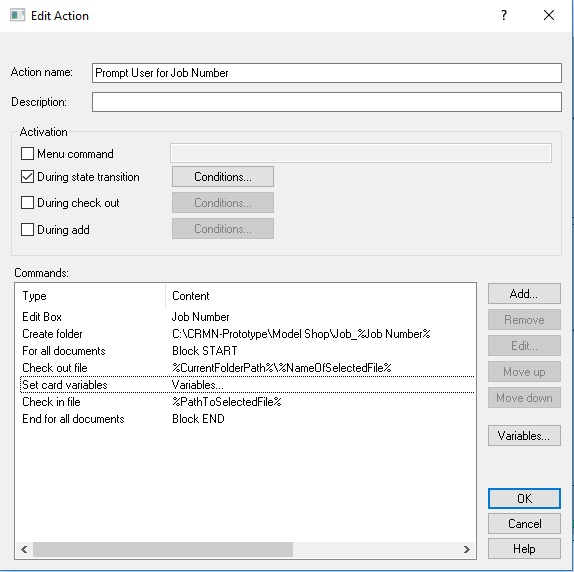
Task: Click the Content column header
Action: pyautogui.click(x=320, y=296)
